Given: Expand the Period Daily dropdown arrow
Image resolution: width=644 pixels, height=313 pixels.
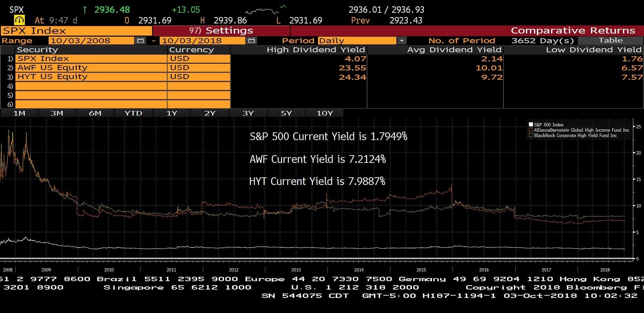Looking at the screenshot, I should pyautogui.click(x=401, y=41).
